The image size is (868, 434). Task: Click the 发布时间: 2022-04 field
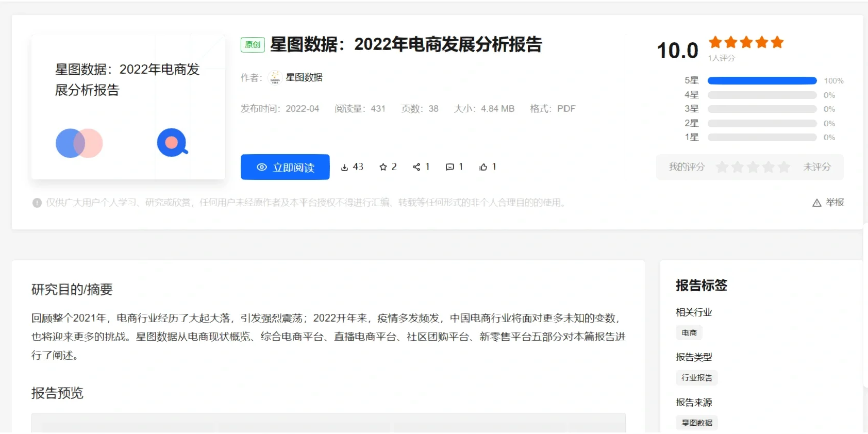pyautogui.click(x=280, y=109)
